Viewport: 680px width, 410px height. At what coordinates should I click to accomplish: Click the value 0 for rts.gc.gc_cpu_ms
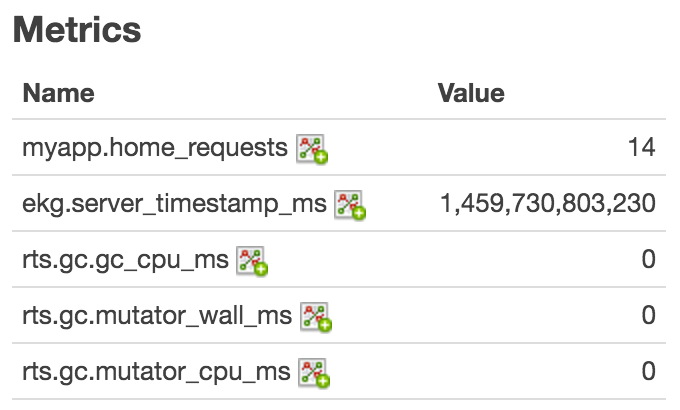click(x=648, y=260)
